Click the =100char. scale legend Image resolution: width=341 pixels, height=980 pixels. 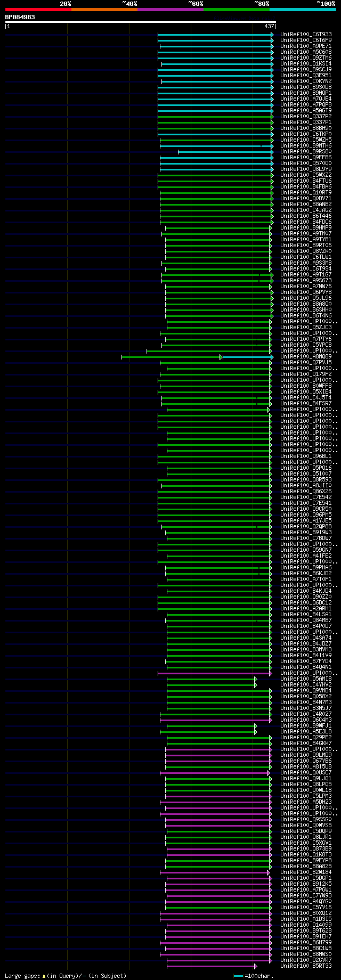(x=254, y=976)
